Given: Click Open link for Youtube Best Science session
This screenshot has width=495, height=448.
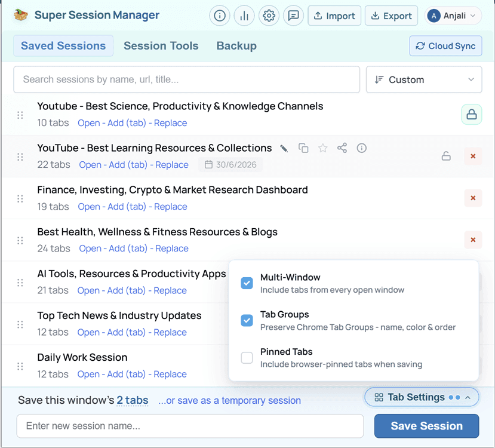Looking at the screenshot, I should pos(89,123).
